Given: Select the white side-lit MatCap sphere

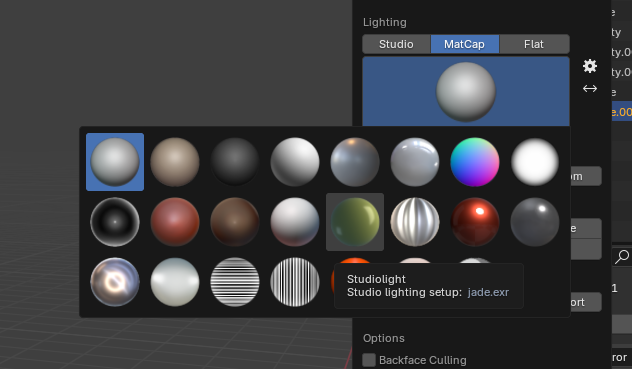Looking at the screenshot, I should click(295, 162).
